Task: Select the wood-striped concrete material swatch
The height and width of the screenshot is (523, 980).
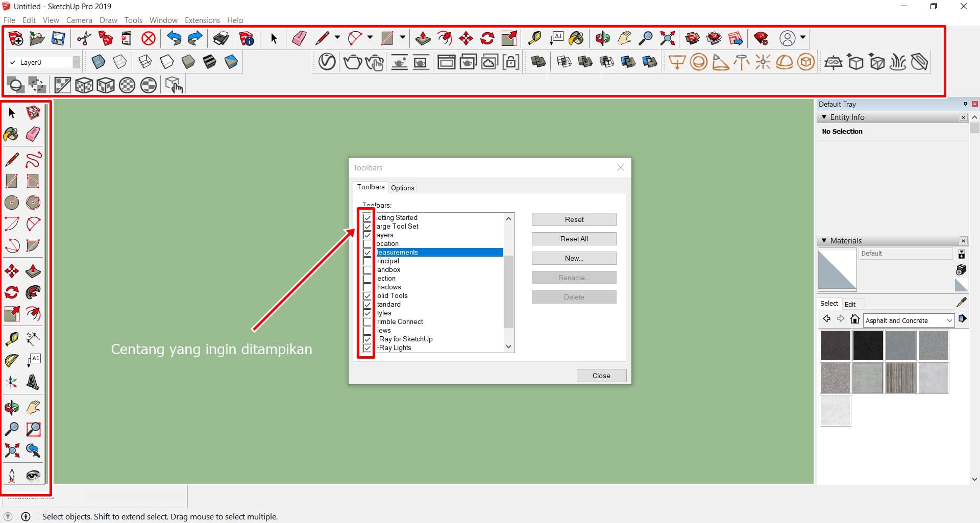Action: click(x=901, y=378)
